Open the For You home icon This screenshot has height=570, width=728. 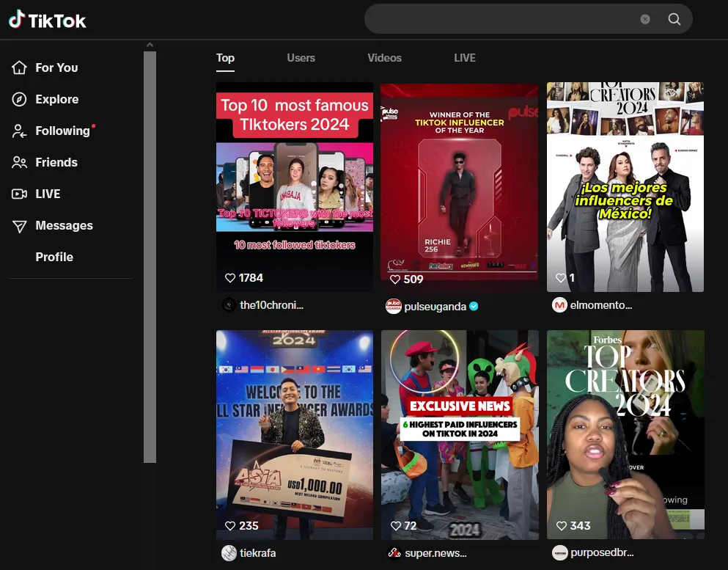tap(20, 67)
